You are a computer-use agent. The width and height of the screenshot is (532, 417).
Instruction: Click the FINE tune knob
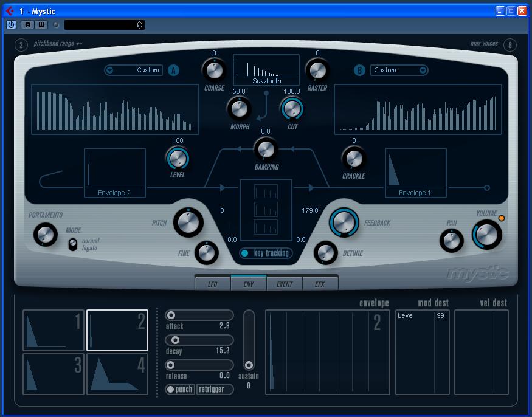tap(206, 253)
